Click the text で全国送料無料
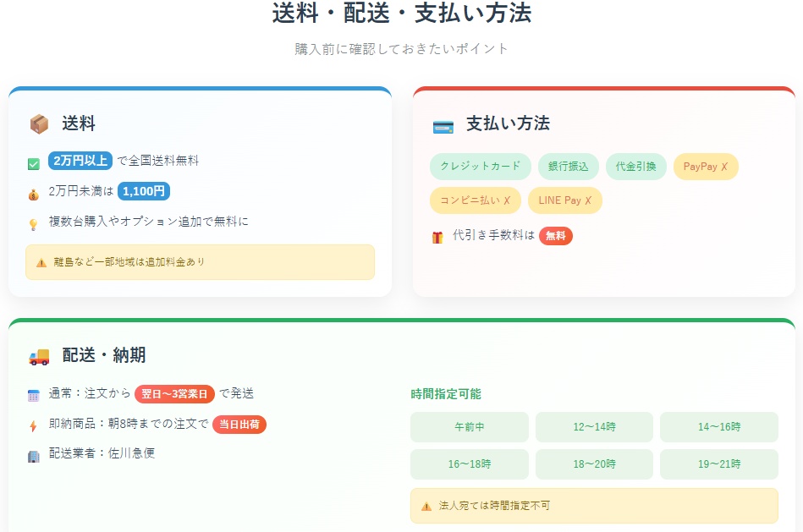Image resolution: width=803 pixels, height=532 pixels. click(x=158, y=161)
